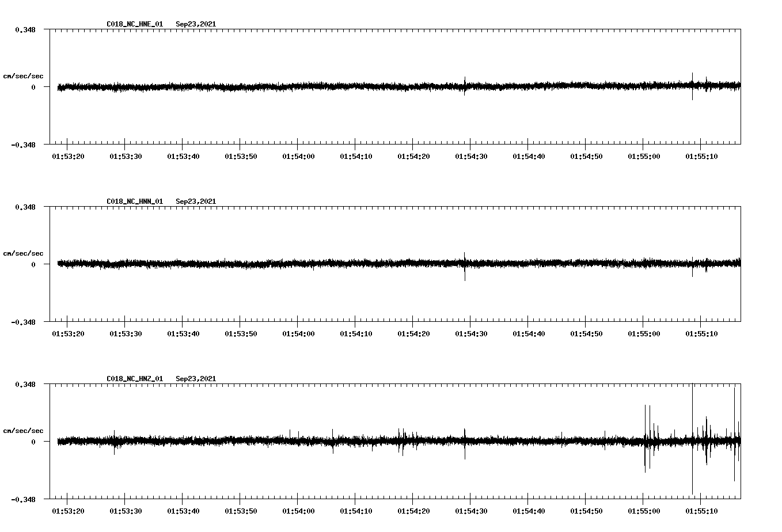The height and width of the screenshot is (532, 782).
Task: Click the zero axis label of HNN chart
Action: (x=33, y=264)
